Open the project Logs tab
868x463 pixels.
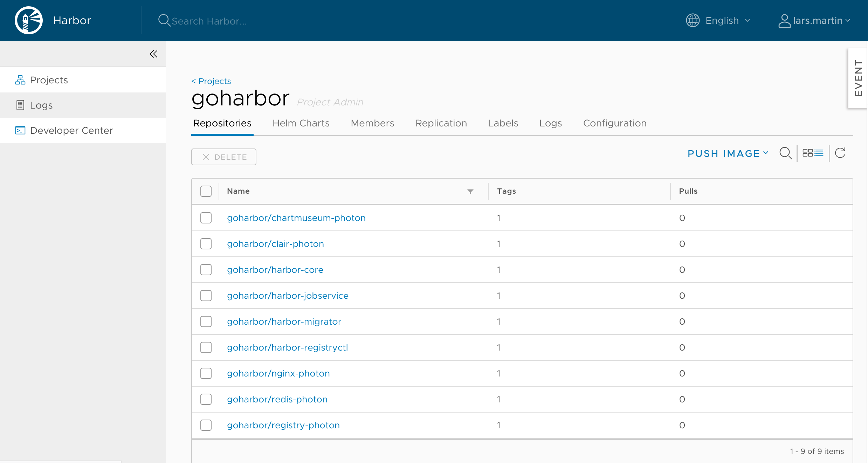point(551,123)
